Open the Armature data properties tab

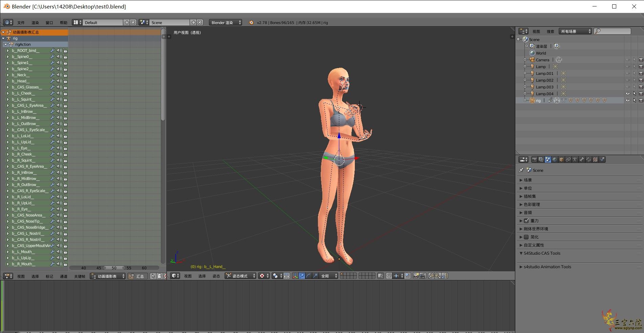[x=575, y=160]
